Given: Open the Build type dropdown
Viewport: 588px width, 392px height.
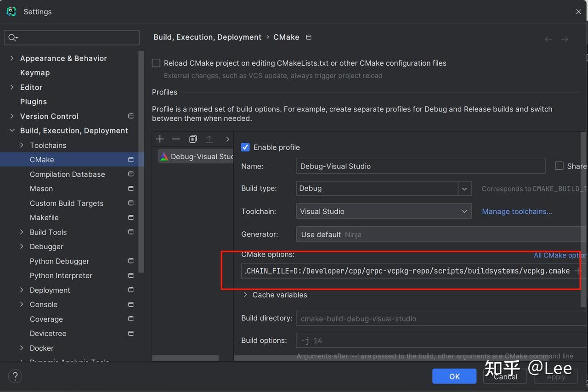Looking at the screenshot, I should tap(464, 189).
